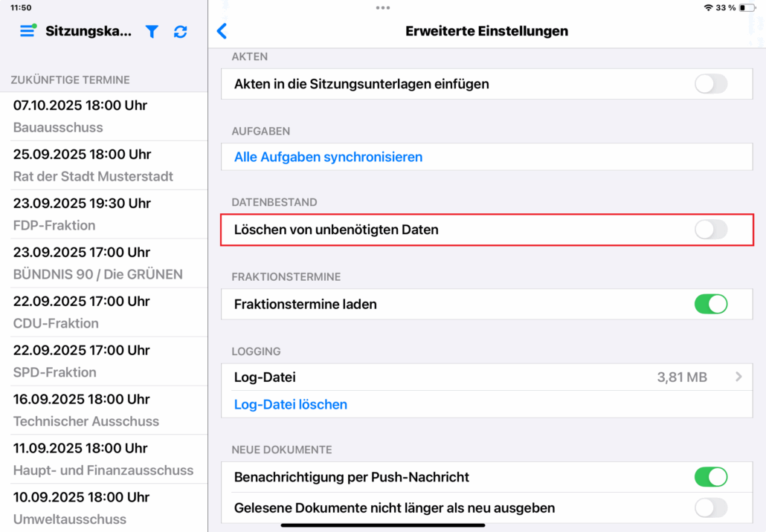Select the Bauausschuss appointment on 07.10.2025
Image resolution: width=766 pixels, height=532 pixels.
point(104,117)
